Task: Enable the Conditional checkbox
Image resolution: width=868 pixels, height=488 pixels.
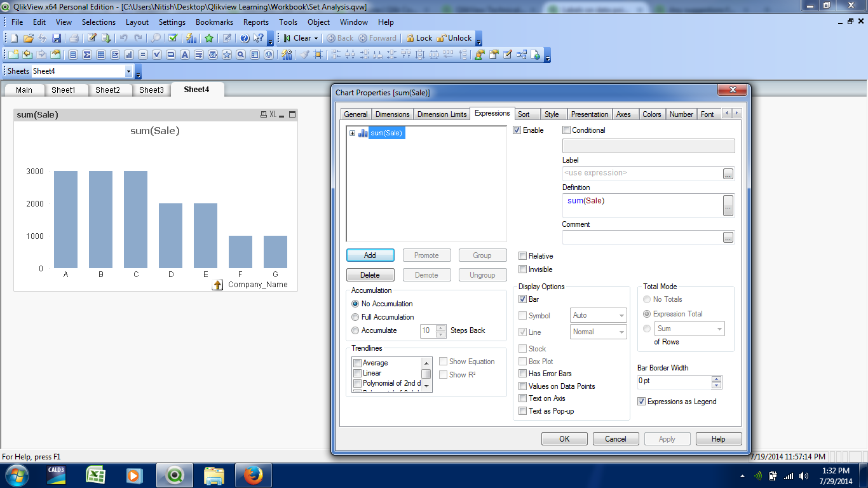Action: click(x=566, y=130)
